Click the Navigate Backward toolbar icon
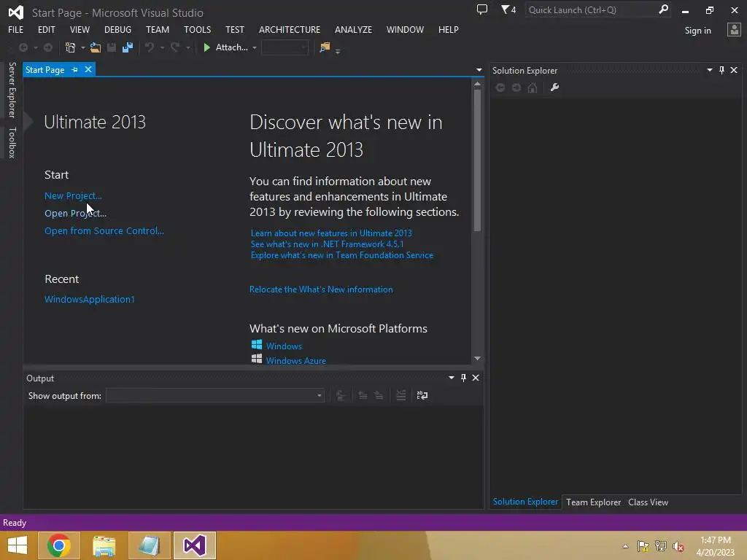This screenshot has width=747, height=560. pos(23,47)
